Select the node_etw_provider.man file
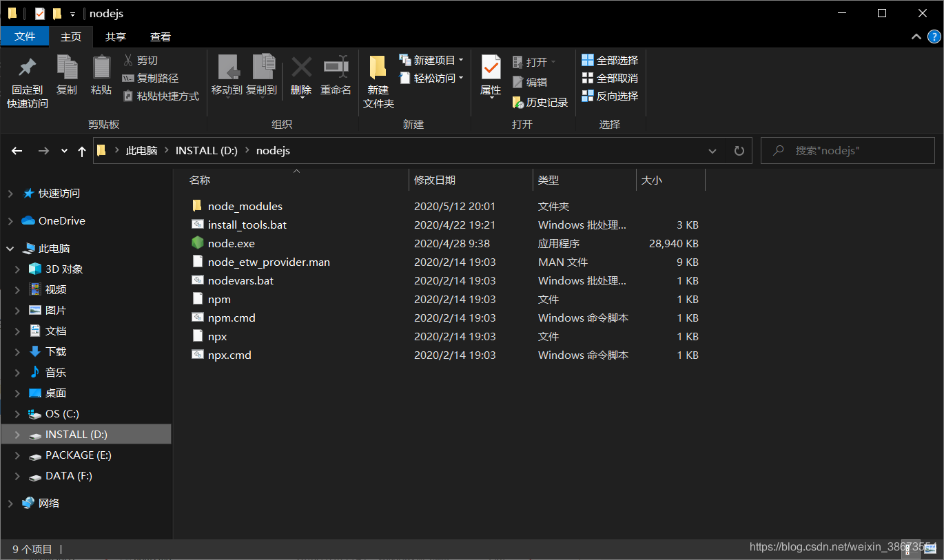944x560 pixels. (269, 262)
